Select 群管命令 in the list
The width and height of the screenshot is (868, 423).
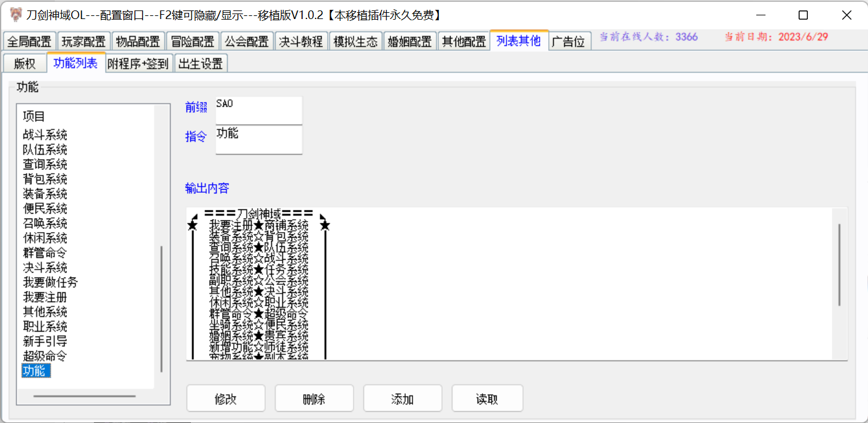[x=45, y=253]
